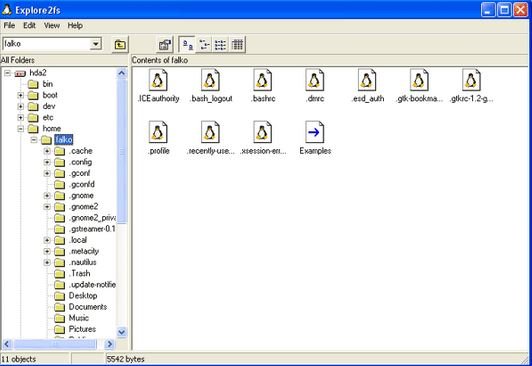Image resolution: width=532 pixels, height=366 pixels.
Task: Switch to small icons view
Action: click(204, 44)
